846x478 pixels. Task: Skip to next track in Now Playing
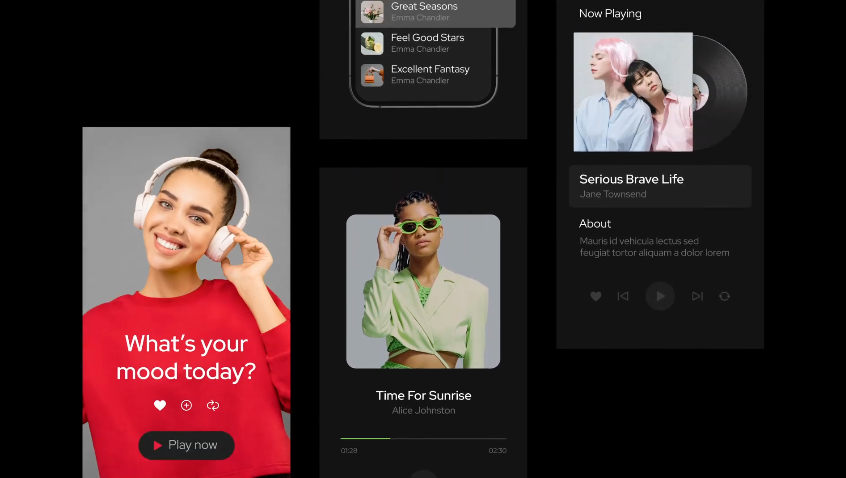click(x=697, y=296)
